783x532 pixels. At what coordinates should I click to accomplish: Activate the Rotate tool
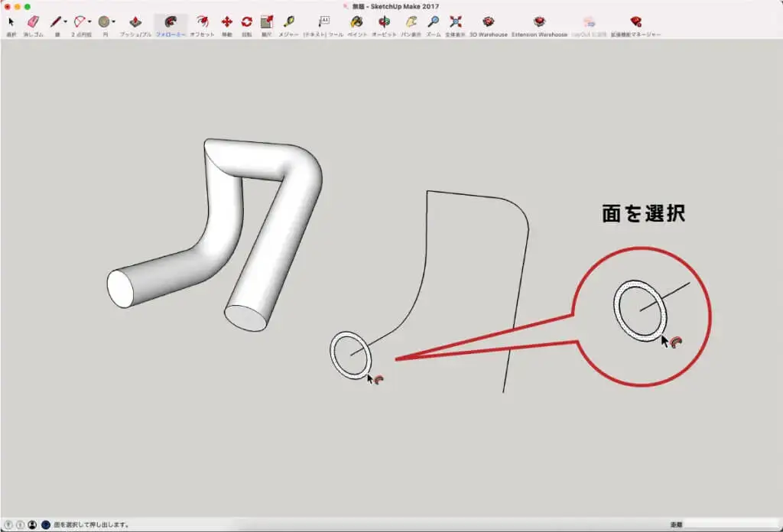coord(246,22)
